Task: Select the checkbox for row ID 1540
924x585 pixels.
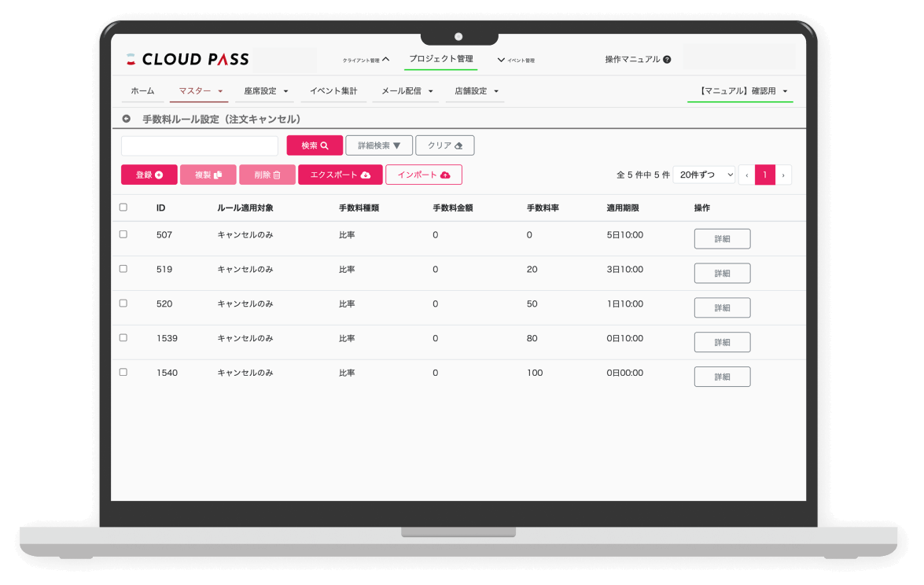Action: tap(123, 372)
